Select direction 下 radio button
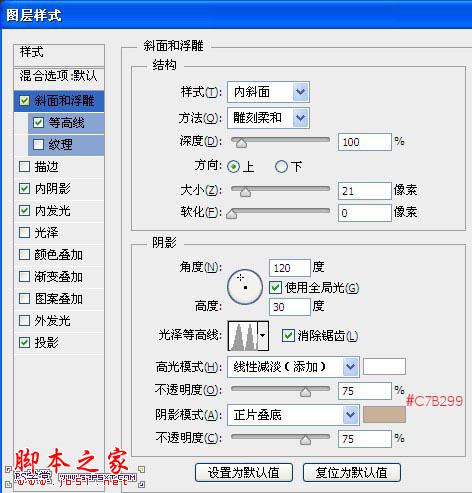472x493 pixels. (x=281, y=166)
